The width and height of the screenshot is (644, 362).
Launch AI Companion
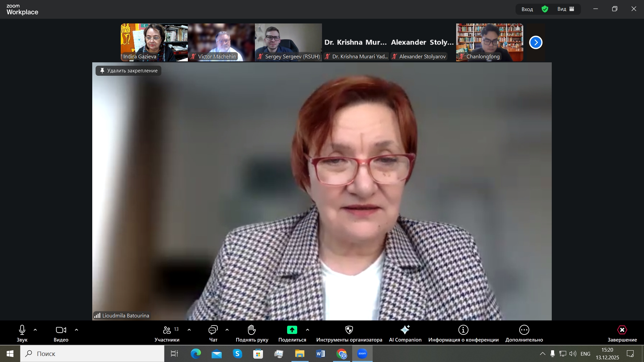click(405, 330)
